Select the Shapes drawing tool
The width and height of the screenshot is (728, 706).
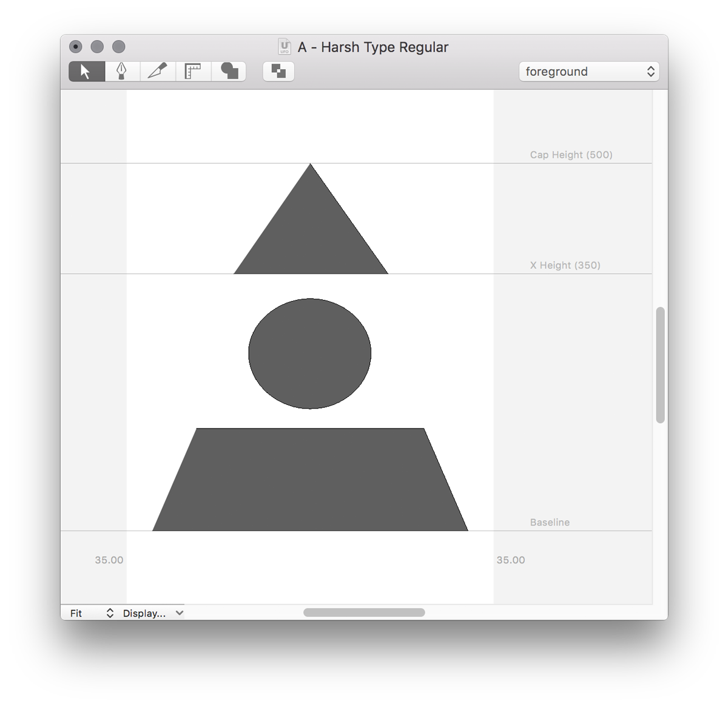click(x=229, y=72)
